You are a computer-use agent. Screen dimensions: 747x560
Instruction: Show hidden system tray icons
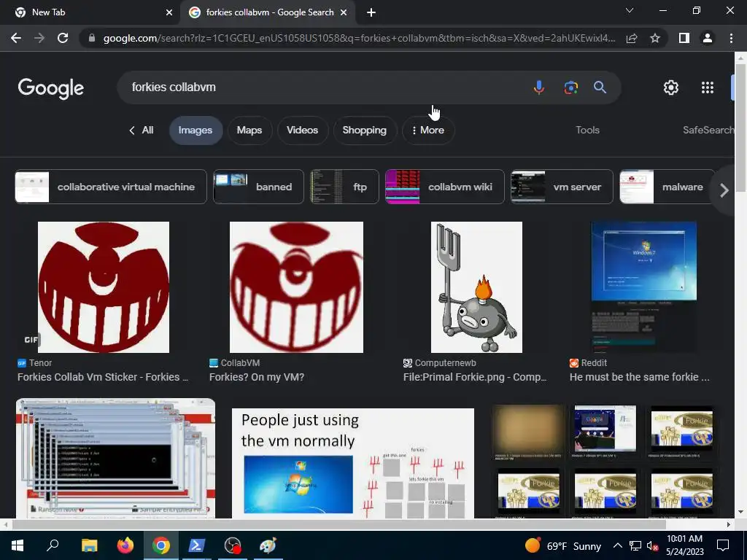(617, 545)
